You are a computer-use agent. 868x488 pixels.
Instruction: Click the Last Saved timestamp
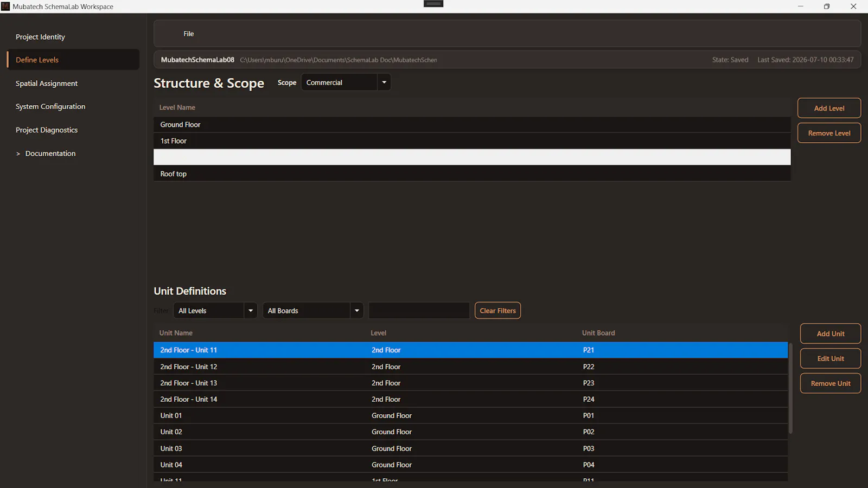pyautogui.click(x=806, y=60)
